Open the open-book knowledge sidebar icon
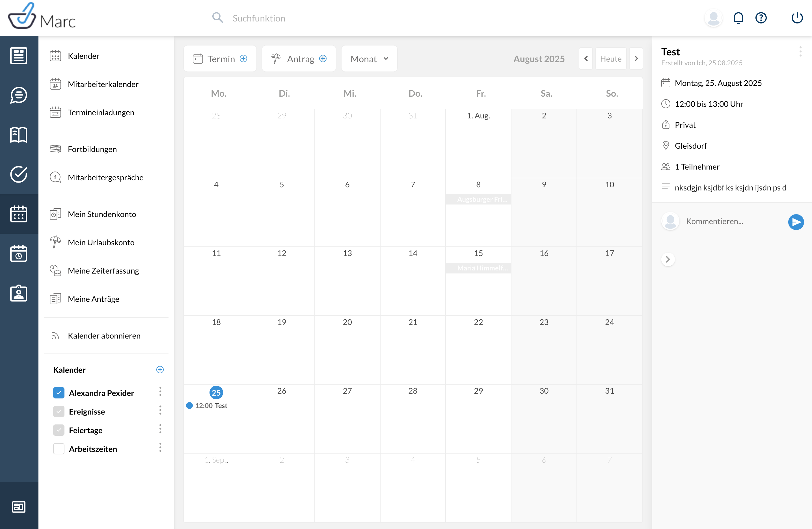This screenshot has height=529, width=812. (19, 135)
